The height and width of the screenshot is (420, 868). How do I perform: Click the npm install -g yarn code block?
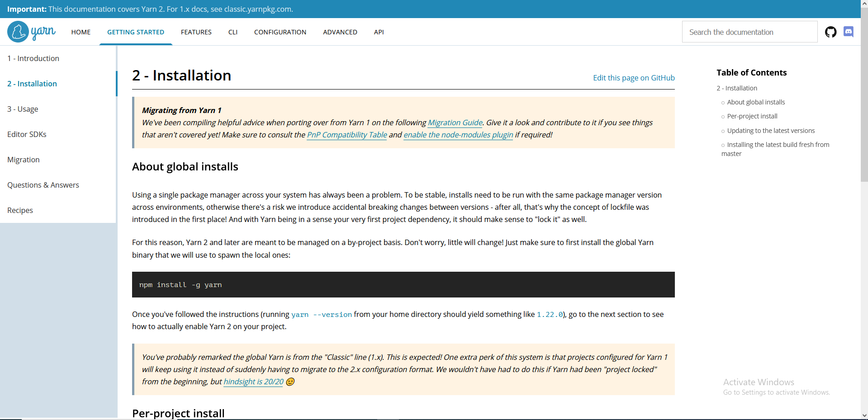tap(403, 284)
